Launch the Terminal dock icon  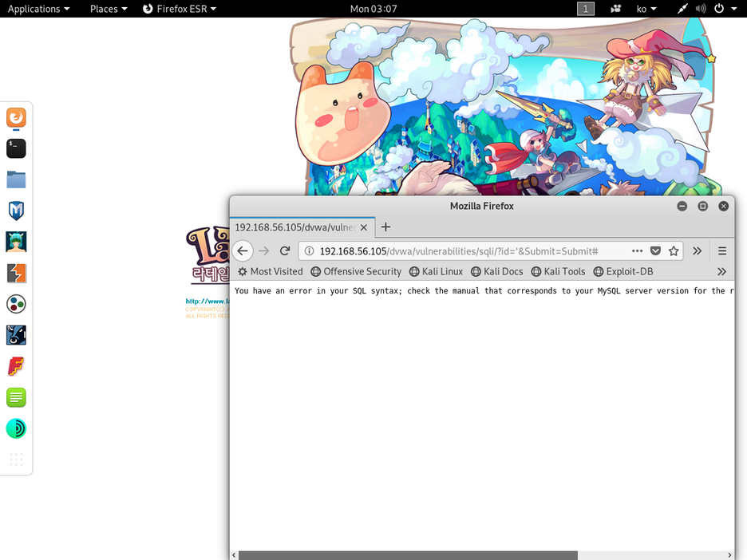click(16, 148)
